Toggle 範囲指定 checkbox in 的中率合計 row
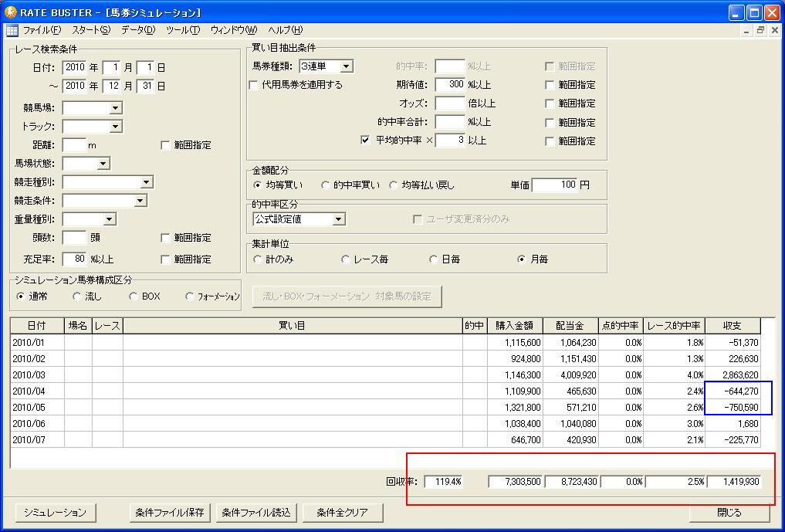The image size is (785, 532). [550, 122]
